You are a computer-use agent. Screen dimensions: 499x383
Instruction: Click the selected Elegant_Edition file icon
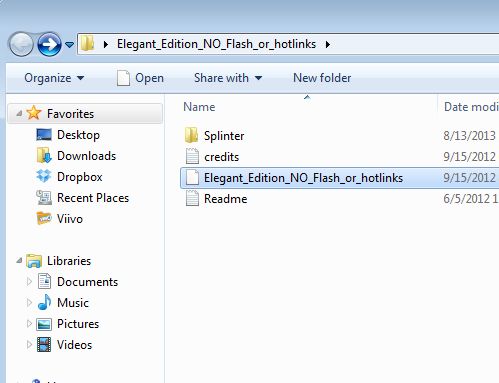point(192,177)
